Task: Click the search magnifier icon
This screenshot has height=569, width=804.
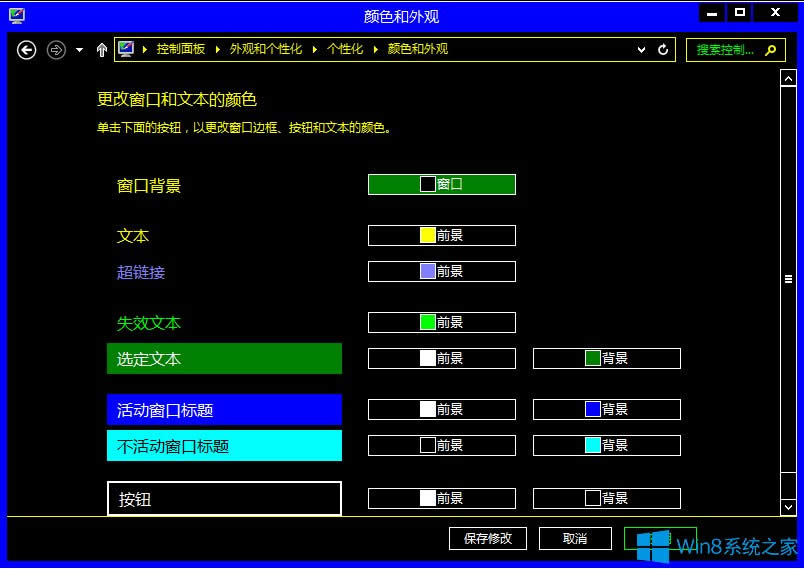Action: [x=769, y=49]
